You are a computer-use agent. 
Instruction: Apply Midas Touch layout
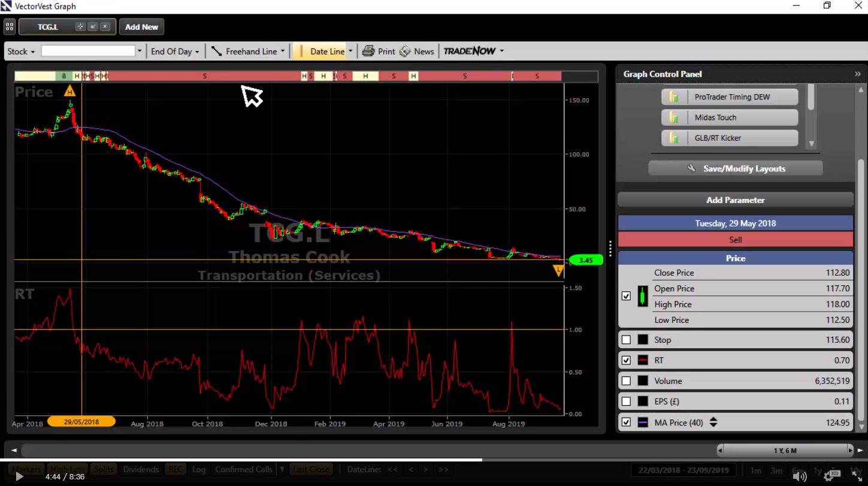point(730,117)
